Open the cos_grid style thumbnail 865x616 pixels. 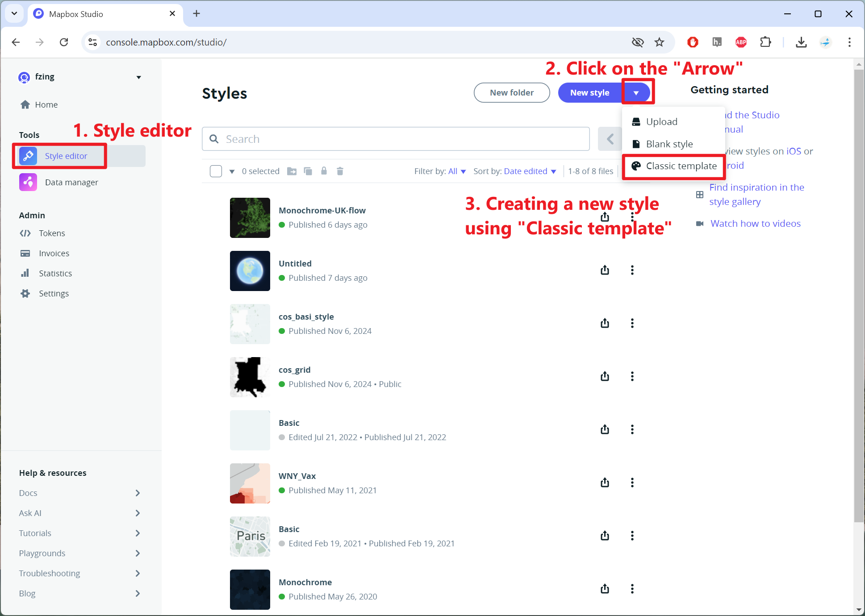[250, 377]
